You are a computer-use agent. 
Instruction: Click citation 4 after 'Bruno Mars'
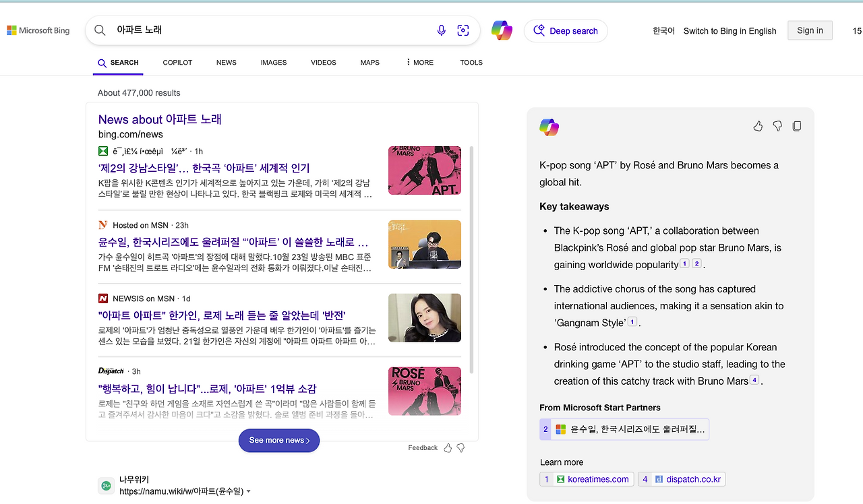(755, 380)
